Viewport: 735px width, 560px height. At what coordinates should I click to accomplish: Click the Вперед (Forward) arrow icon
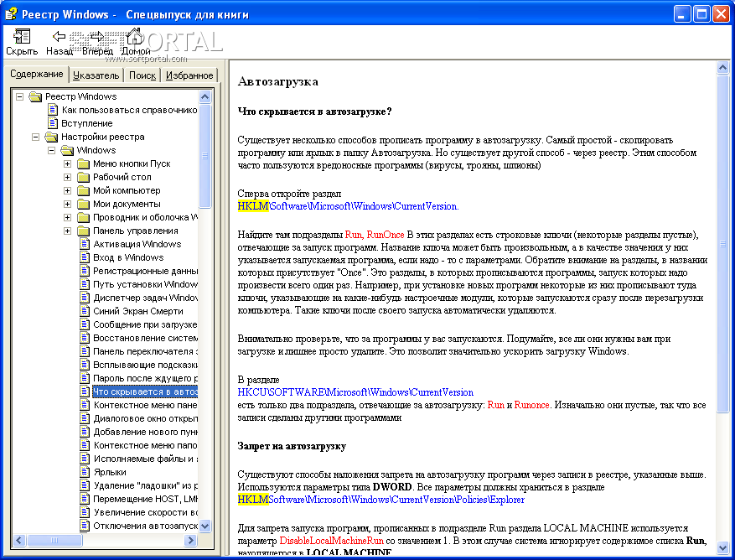97,36
